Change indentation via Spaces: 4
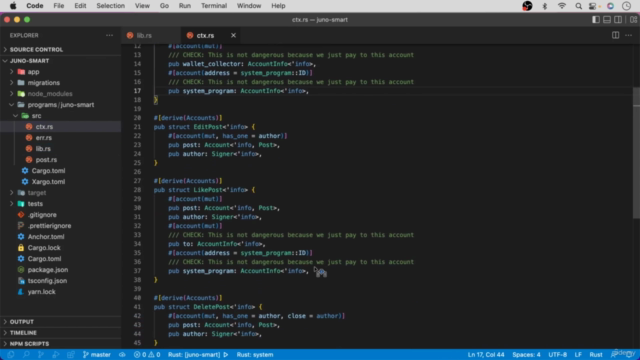The width and height of the screenshot is (640, 360). tap(526, 355)
